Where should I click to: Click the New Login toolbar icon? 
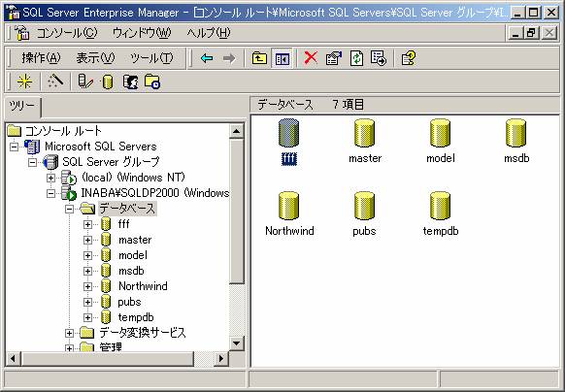click(x=130, y=82)
